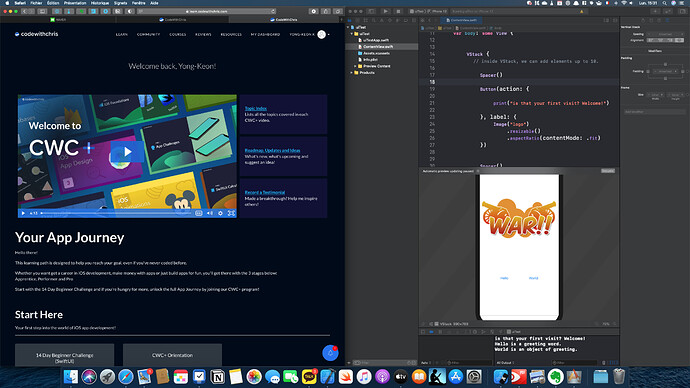Open Finder from the Dock
Screen dimensions: 690x388
click(x=71, y=377)
